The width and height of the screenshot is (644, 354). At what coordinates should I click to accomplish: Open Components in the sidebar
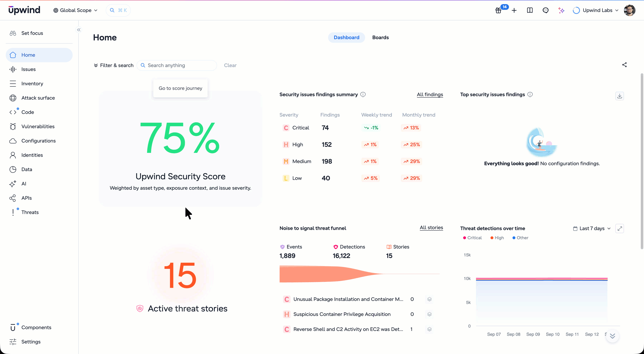coord(39,328)
